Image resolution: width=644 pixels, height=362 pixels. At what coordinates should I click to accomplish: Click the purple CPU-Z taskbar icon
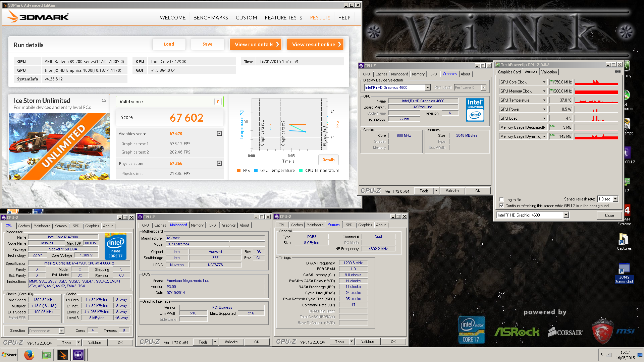click(x=78, y=355)
